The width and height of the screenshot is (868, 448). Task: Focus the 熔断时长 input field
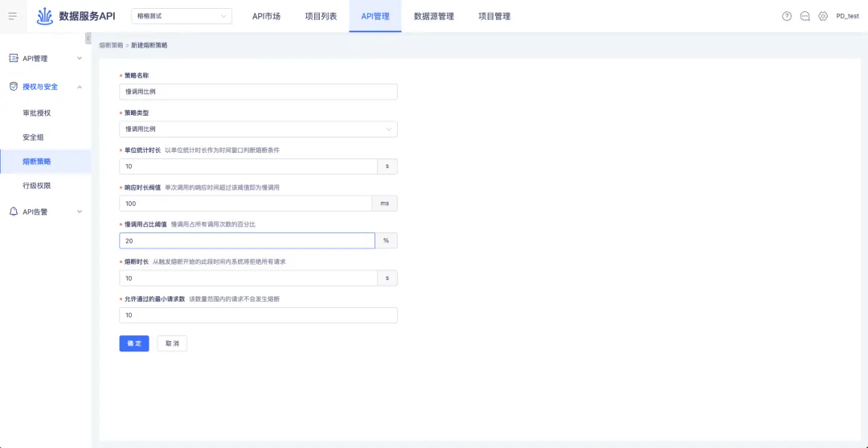(x=248, y=278)
